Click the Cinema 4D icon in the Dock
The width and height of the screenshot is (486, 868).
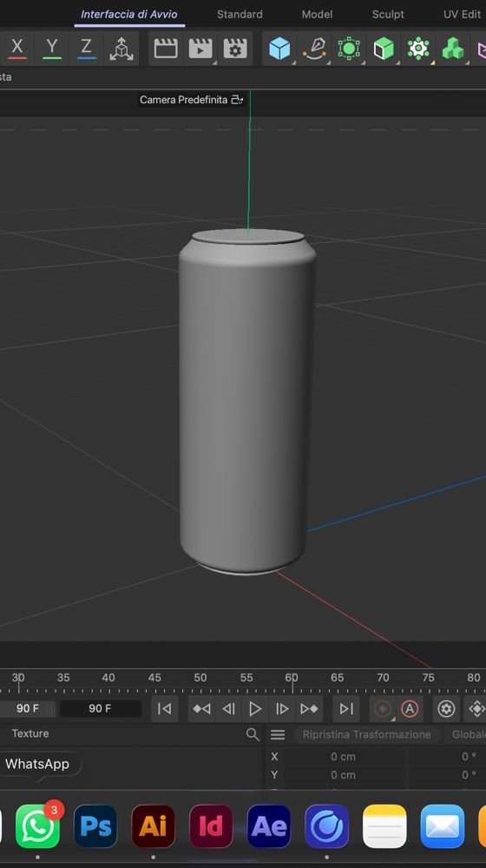(326, 826)
